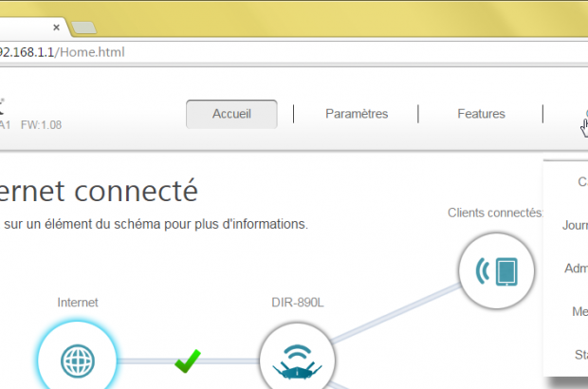Choose the dropdown entry starting with 'Adm'
Screen dimensions: 588x389
point(575,269)
